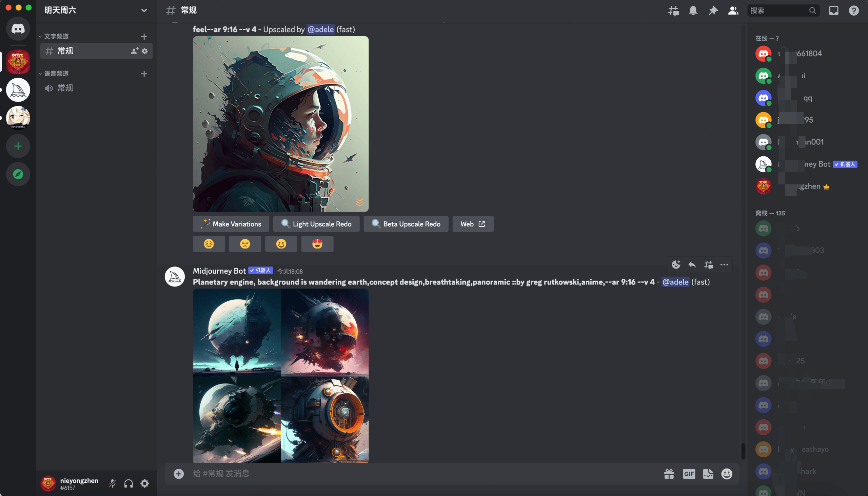Click Beta Upscale Redo button

point(406,224)
